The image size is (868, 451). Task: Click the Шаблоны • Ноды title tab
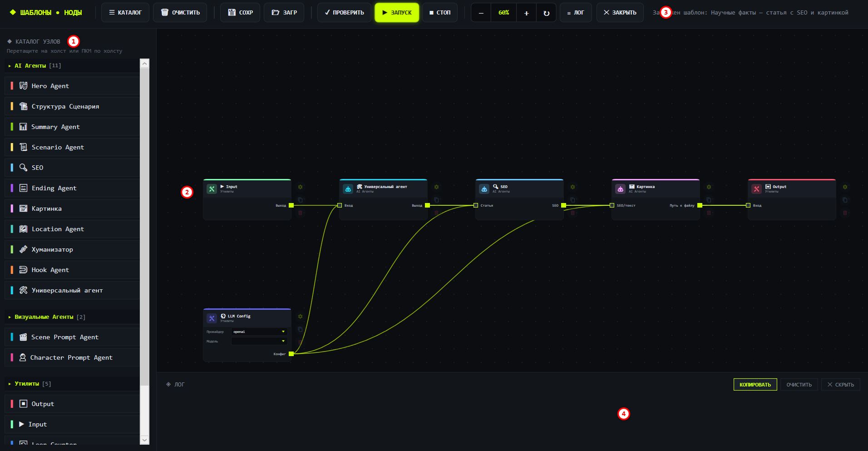click(x=46, y=13)
